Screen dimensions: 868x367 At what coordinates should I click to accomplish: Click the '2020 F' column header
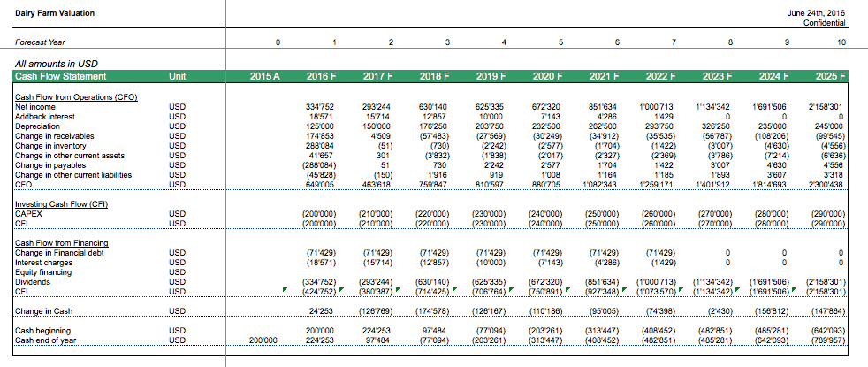click(547, 76)
